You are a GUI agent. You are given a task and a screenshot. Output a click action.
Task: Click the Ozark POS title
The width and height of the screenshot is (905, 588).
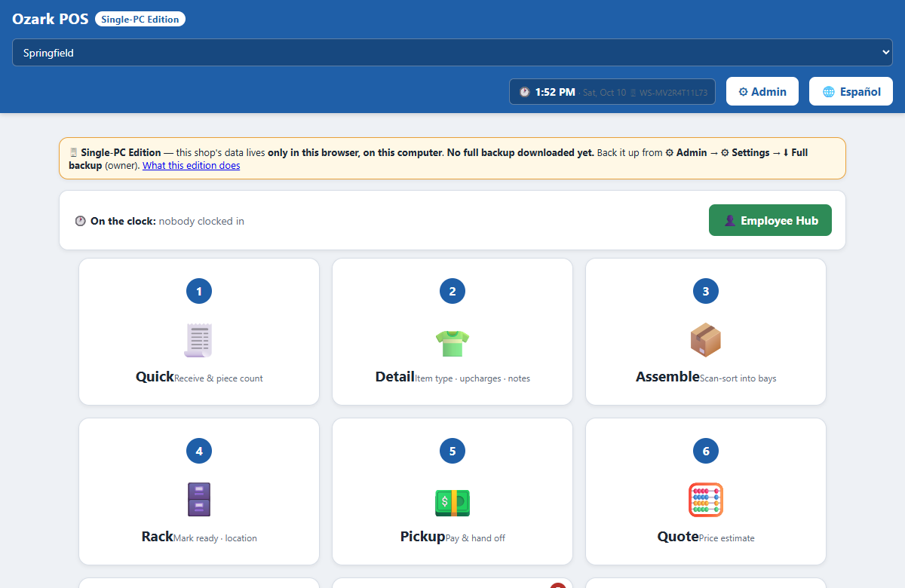[x=50, y=19]
